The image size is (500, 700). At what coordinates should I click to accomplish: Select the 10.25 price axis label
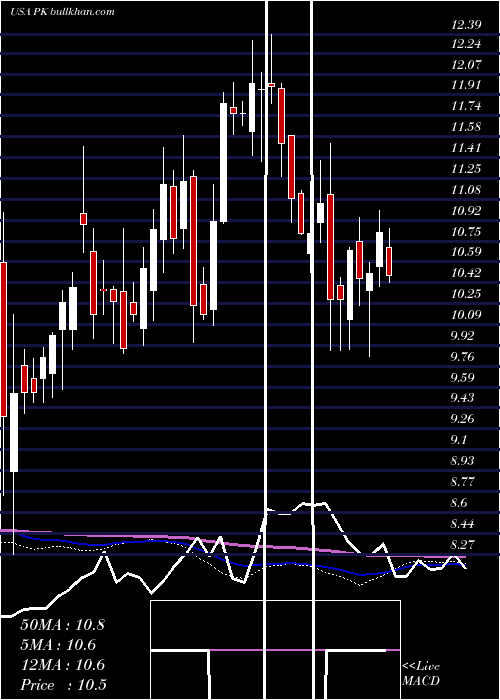466,294
